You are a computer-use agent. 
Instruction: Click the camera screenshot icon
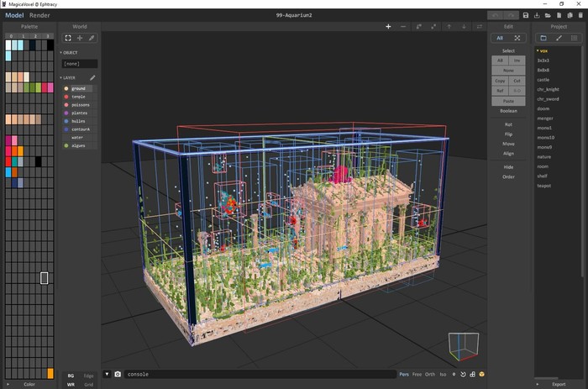coord(118,374)
